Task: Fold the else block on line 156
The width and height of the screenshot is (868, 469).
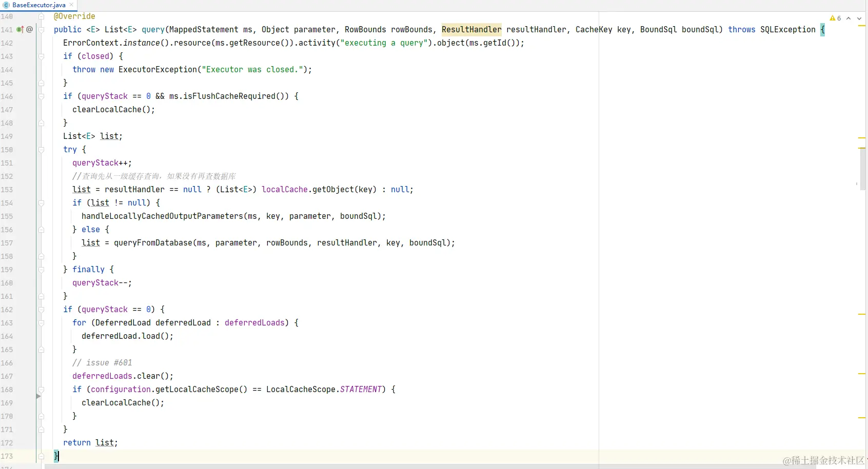Action: (41, 230)
